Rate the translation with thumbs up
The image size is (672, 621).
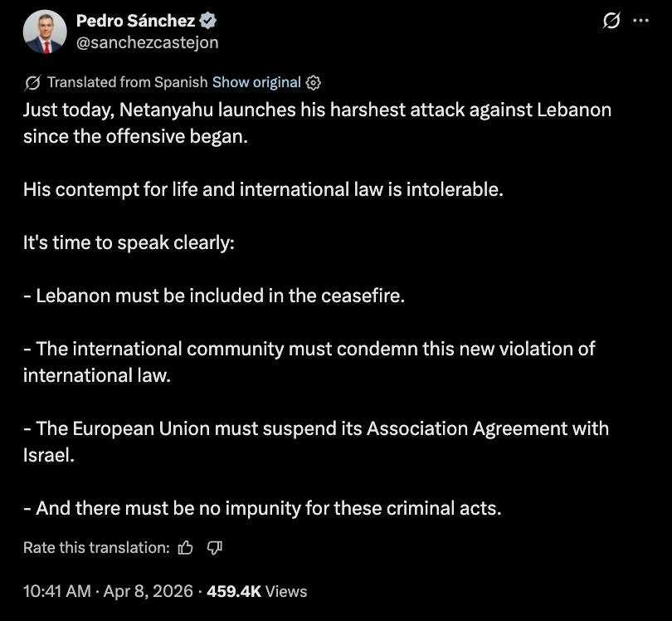[x=187, y=547]
